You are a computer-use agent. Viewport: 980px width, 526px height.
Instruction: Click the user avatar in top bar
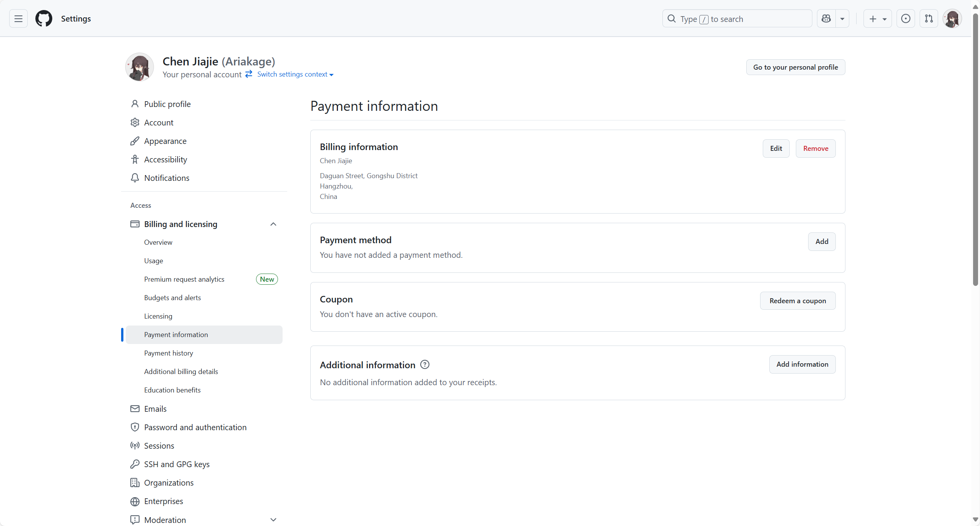(952, 18)
